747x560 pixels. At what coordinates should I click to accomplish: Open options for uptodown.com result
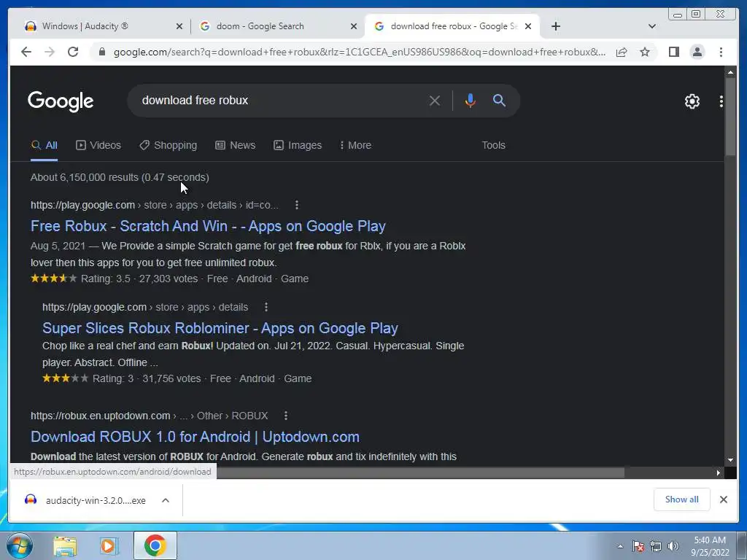click(x=286, y=416)
